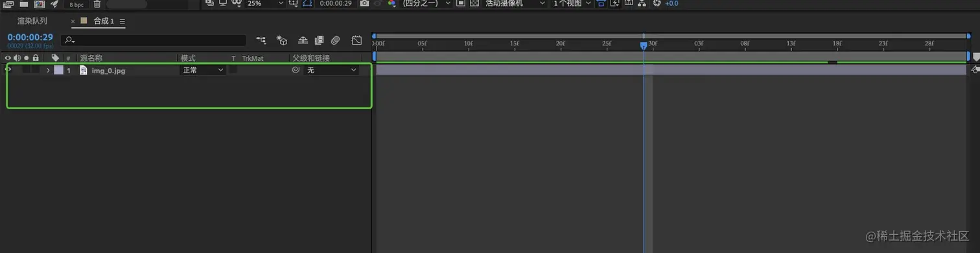This screenshot has width=980, height=253.
Task: Open the graph editor
Action: click(x=356, y=40)
